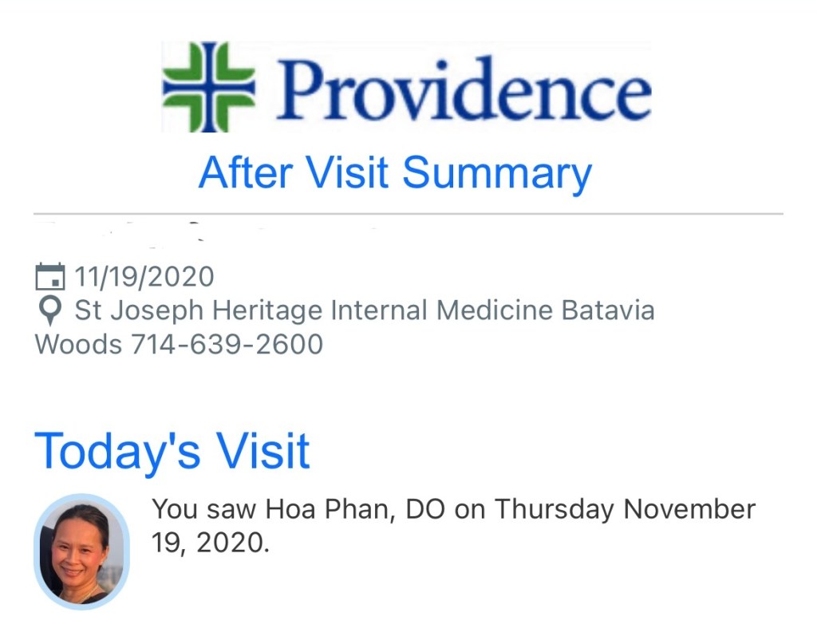The image size is (817, 644).
Task: Tap the phone number 714-639-2600
Action: point(227,345)
